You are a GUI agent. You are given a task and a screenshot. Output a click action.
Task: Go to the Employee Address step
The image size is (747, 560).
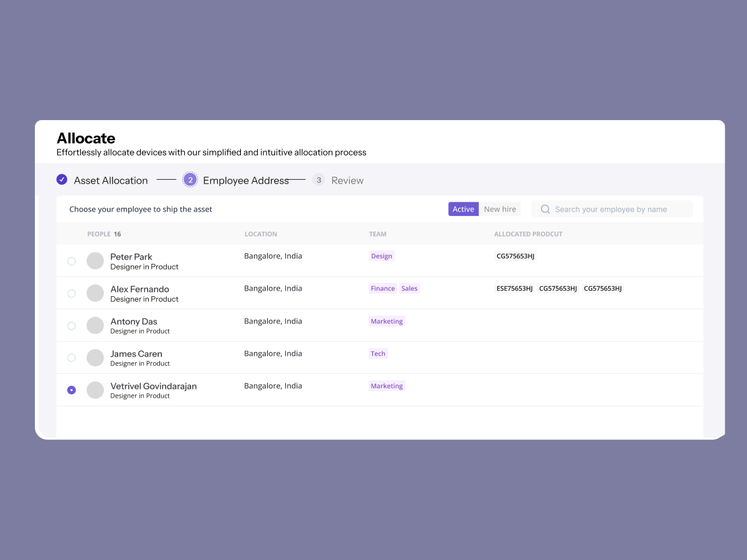tap(245, 180)
